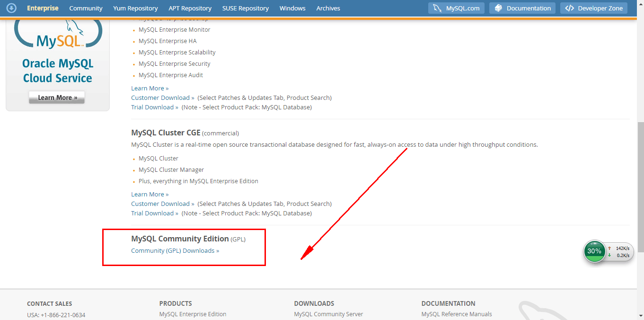This screenshot has height=320, width=644.
Task: Open MySQL Reference Manuals footer link
Action: tap(457, 314)
